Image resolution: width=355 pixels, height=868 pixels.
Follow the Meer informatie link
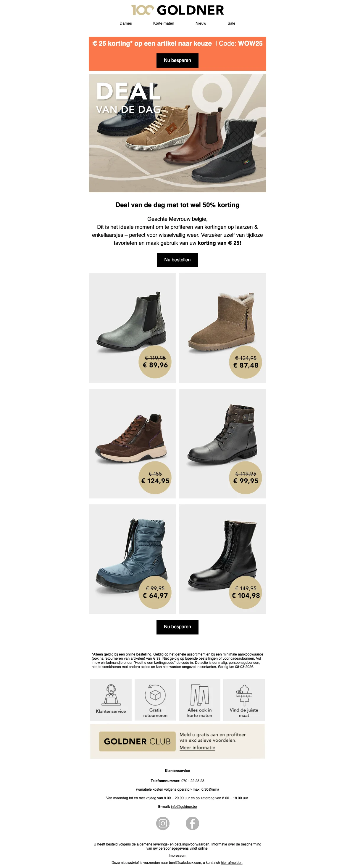pyautogui.click(x=197, y=747)
